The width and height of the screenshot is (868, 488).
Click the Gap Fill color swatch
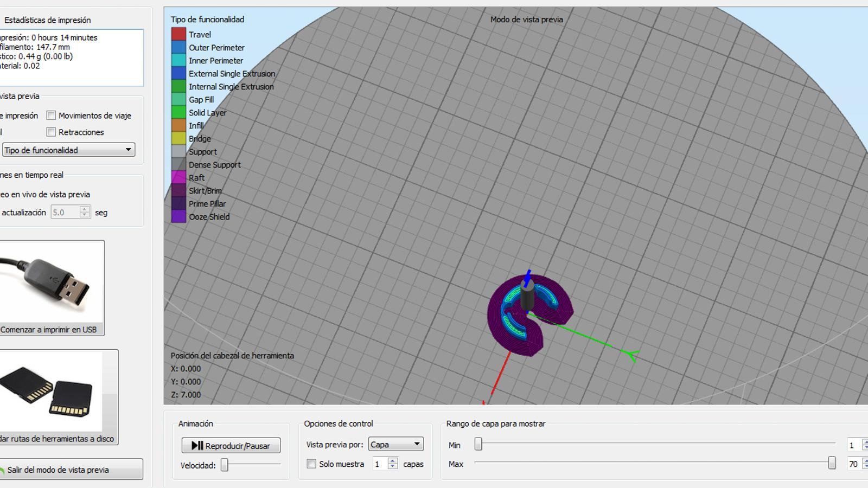[x=178, y=99]
